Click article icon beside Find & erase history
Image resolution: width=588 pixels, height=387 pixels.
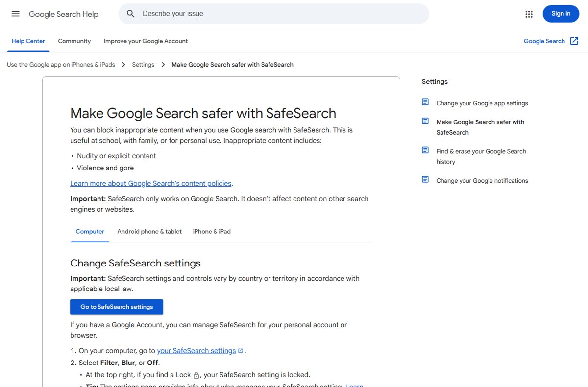[x=425, y=150]
